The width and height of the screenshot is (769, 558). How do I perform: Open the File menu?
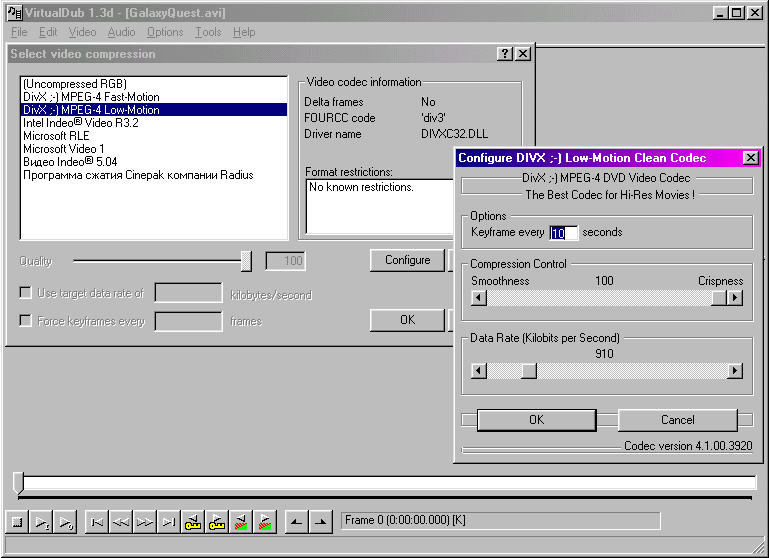tap(19, 32)
